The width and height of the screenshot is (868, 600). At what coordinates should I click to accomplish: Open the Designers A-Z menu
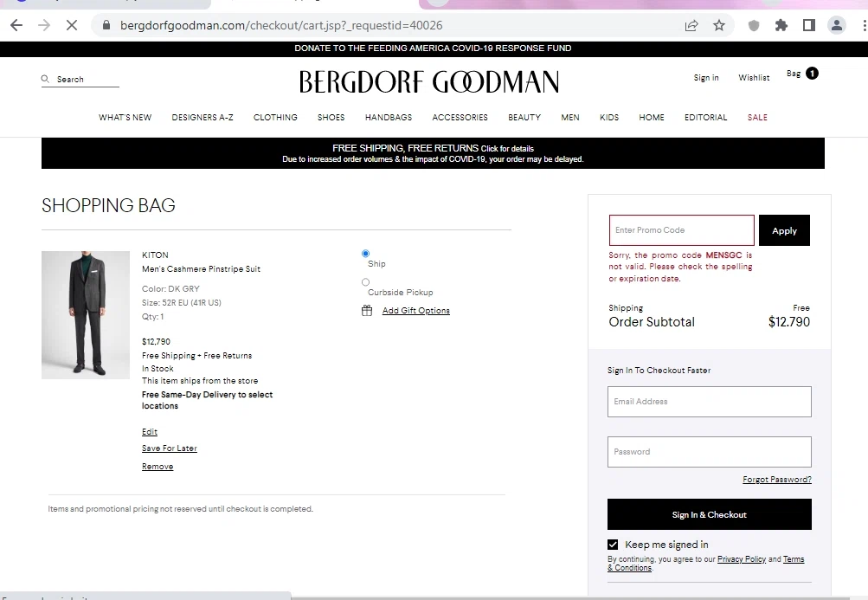[x=203, y=118]
